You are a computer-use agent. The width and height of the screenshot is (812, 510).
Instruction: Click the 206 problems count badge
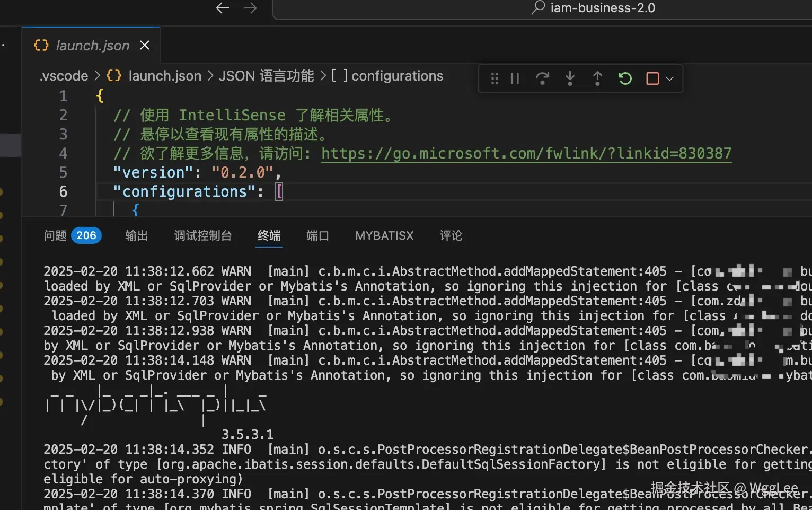click(x=86, y=235)
